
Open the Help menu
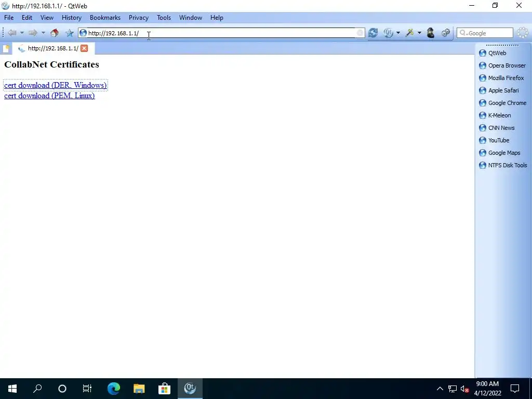217,18
